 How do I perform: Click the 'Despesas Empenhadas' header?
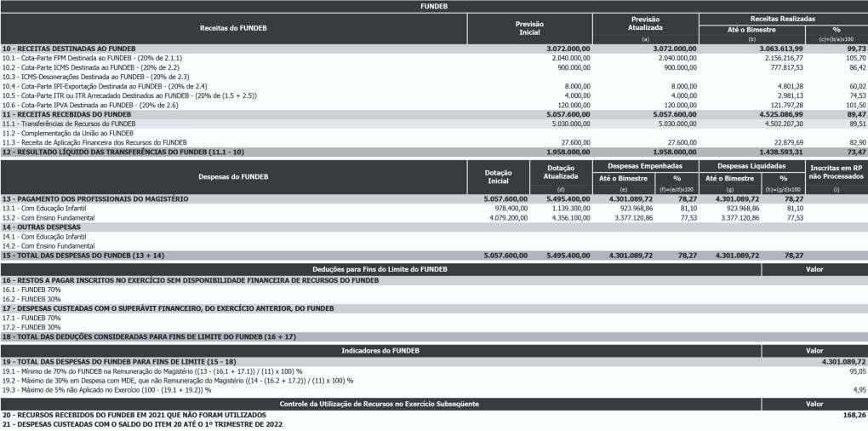click(x=645, y=166)
